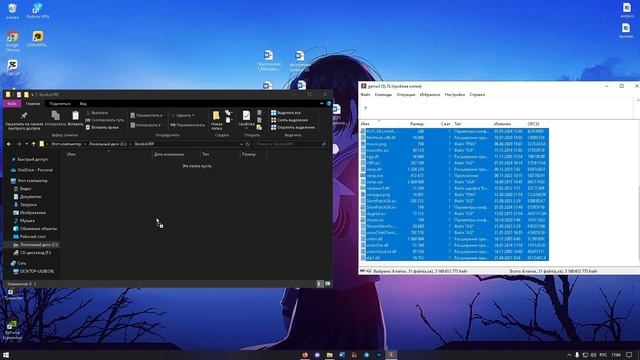Open the Файл tab in Explorer

[12, 104]
